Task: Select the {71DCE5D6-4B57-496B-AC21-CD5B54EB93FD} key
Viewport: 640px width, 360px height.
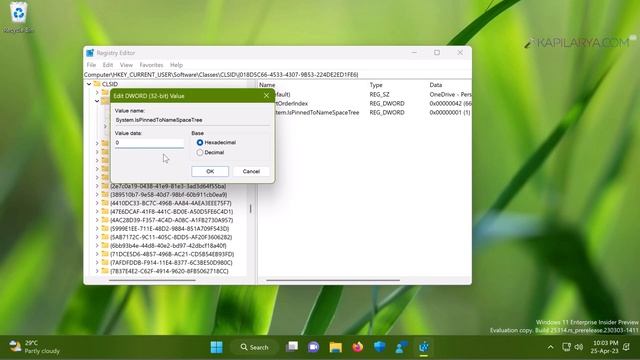Action: tap(172, 254)
